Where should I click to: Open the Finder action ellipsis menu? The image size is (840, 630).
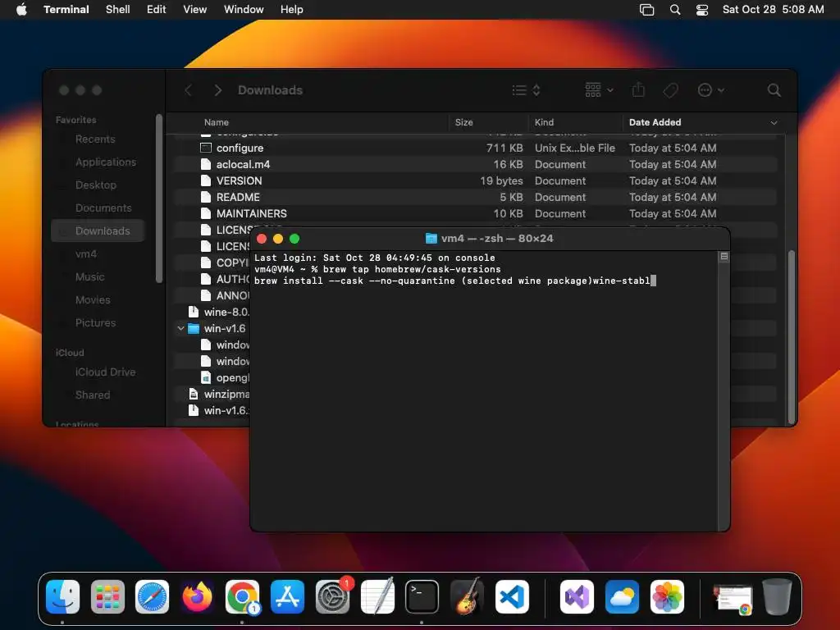point(711,90)
